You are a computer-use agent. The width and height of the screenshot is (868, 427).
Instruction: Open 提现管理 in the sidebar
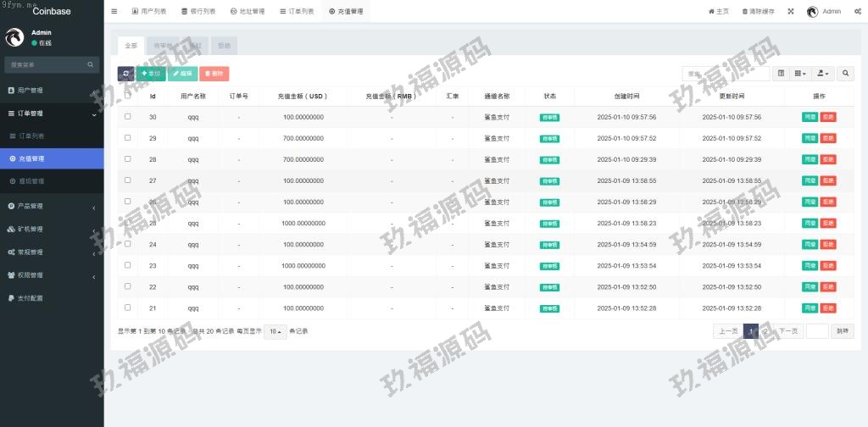click(31, 181)
